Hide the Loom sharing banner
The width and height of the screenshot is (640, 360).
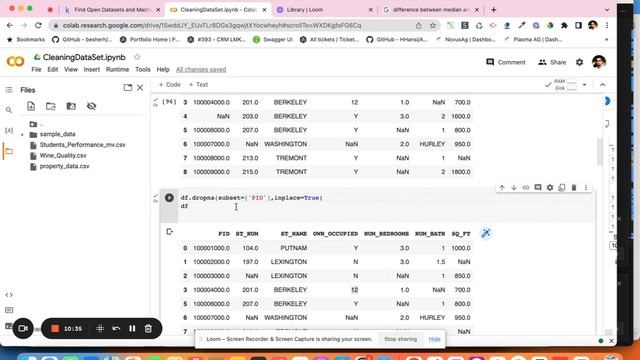pyautogui.click(x=434, y=339)
